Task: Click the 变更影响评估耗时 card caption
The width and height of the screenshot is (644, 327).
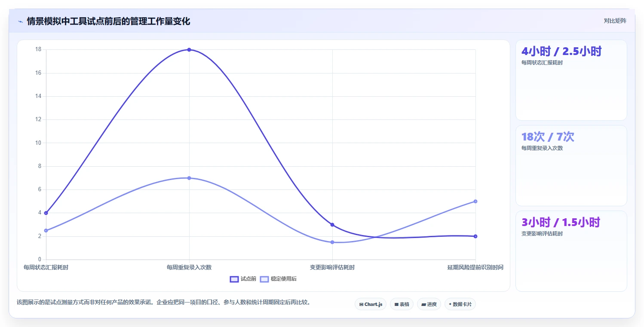Action: (542, 234)
